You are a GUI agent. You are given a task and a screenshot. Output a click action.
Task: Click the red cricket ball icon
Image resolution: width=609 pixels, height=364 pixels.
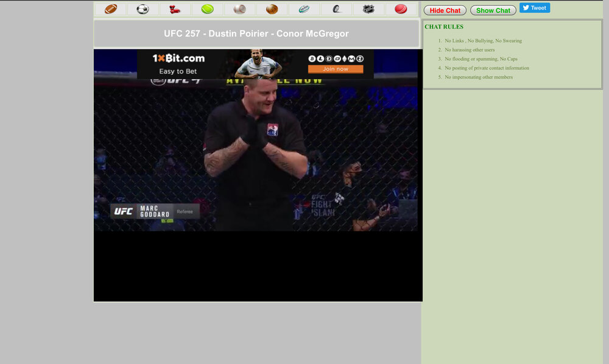[401, 9]
